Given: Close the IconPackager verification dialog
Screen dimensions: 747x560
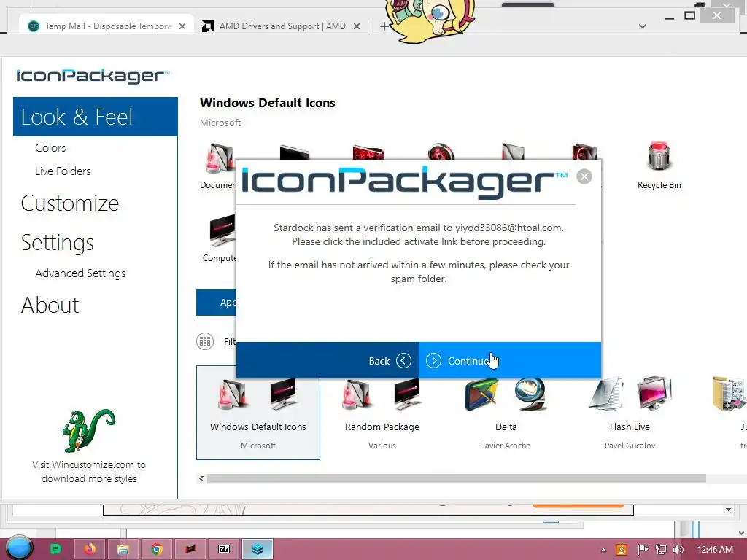Looking at the screenshot, I should (584, 176).
